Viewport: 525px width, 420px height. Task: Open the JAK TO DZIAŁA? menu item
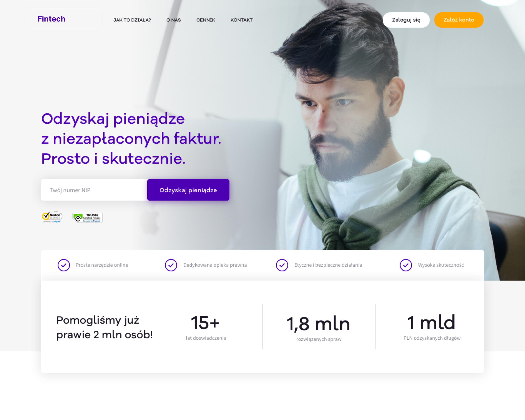click(132, 20)
